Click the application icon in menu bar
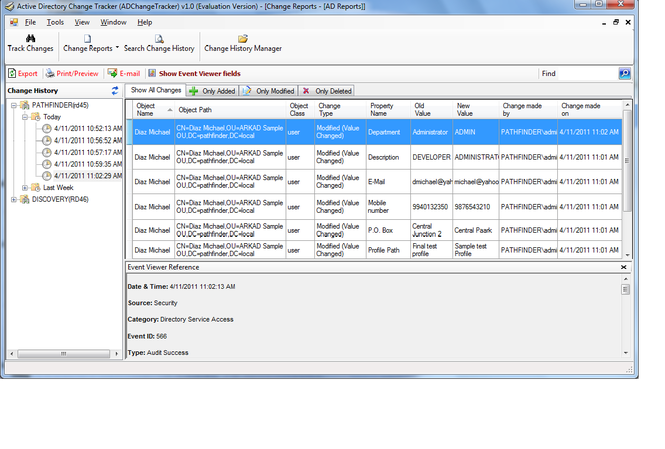 (x=14, y=22)
